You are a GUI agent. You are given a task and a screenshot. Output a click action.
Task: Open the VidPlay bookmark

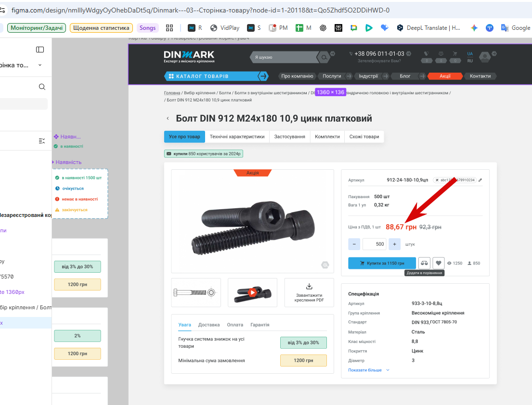[225, 28]
